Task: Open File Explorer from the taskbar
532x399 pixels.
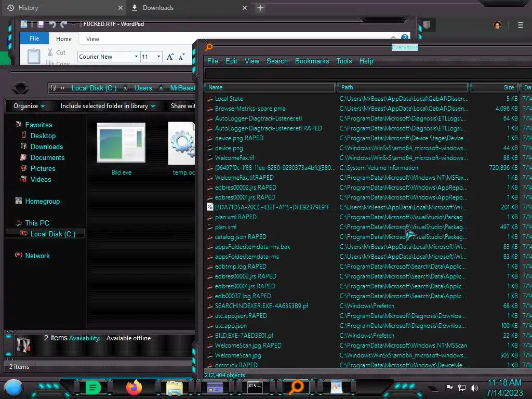Action: pyautogui.click(x=175, y=388)
